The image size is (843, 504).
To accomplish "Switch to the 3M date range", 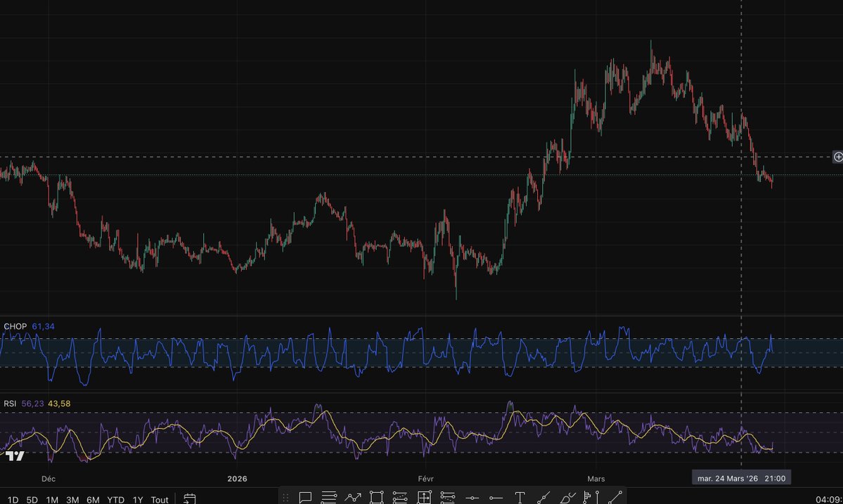I will (72, 500).
